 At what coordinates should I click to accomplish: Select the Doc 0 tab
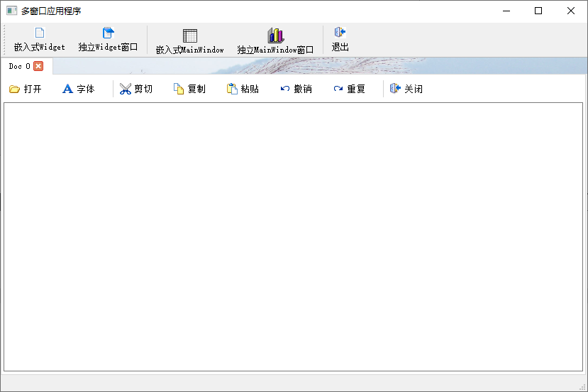pos(19,66)
